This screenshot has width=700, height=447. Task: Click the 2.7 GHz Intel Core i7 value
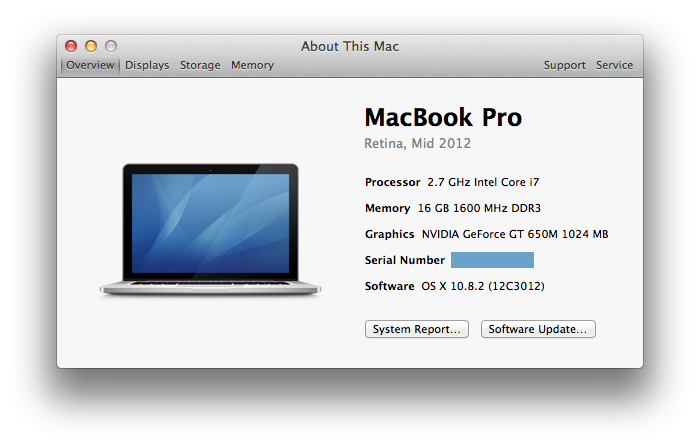[483, 182]
